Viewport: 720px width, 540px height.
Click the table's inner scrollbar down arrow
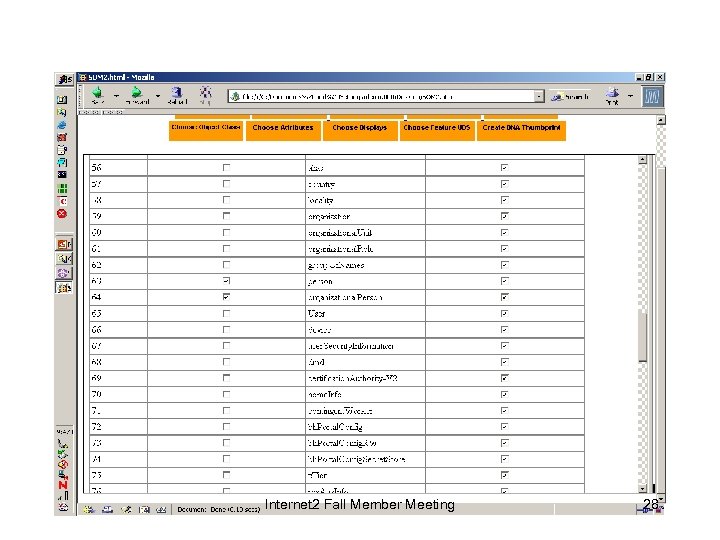pyautogui.click(x=642, y=489)
